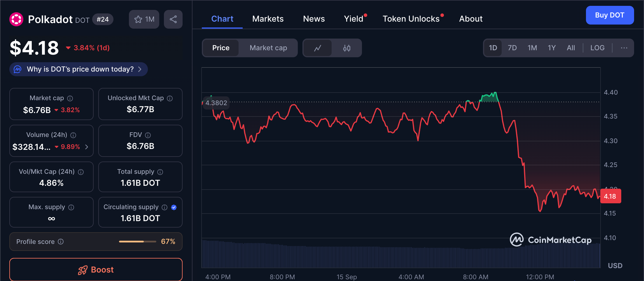
Task: Switch to line chart view
Action: click(317, 48)
